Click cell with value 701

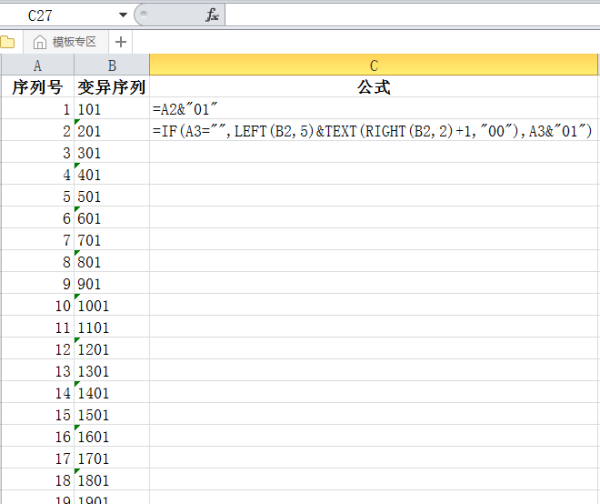[x=112, y=240]
